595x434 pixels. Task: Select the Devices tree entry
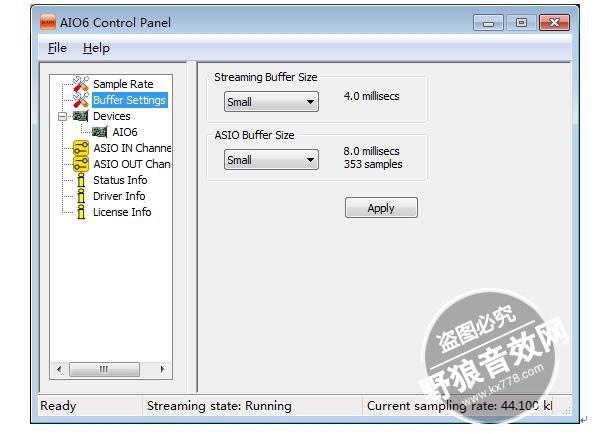(112, 116)
